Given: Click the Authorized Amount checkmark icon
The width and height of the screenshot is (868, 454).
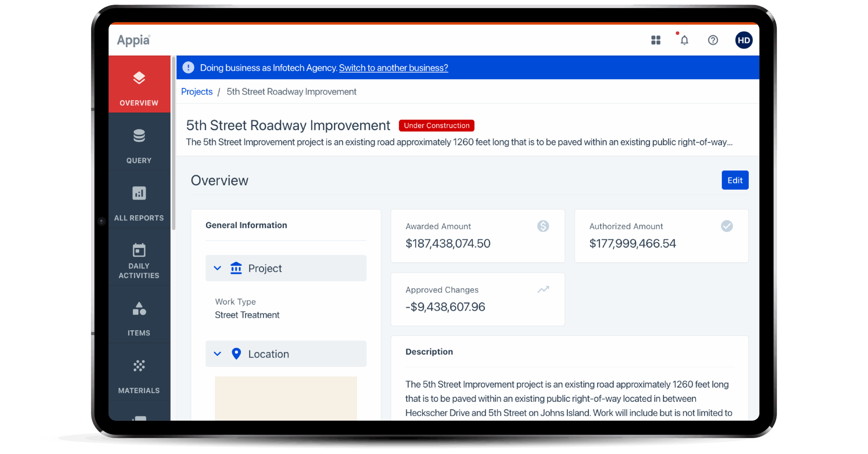Looking at the screenshot, I should click(x=727, y=226).
